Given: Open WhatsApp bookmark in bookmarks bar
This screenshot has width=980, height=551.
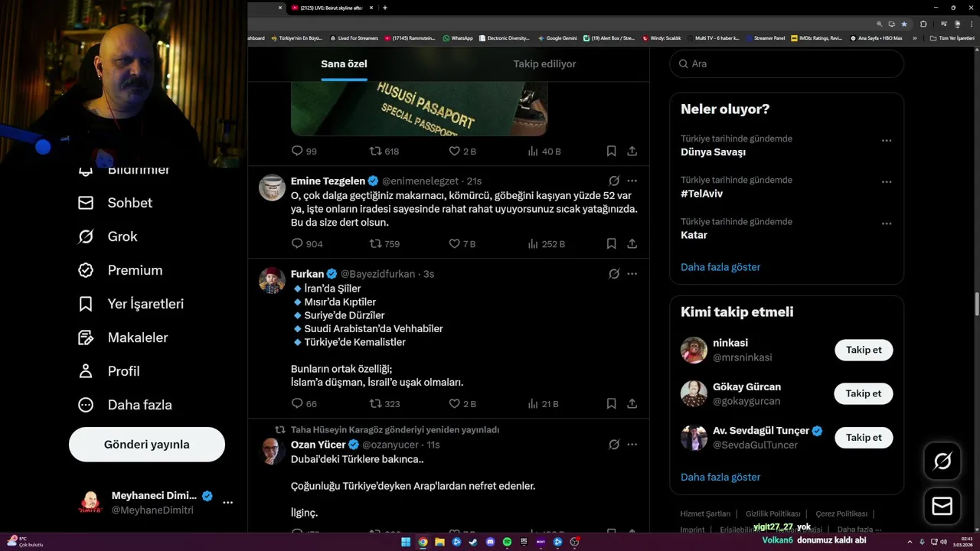Looking at the screenshot, I should (x=458, y=37).
